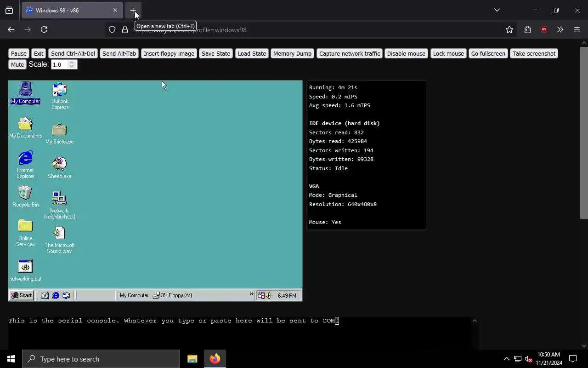588x368 pixels.
Task: Select the Network Neighborhood icon
Action: [x=60, y=205]
